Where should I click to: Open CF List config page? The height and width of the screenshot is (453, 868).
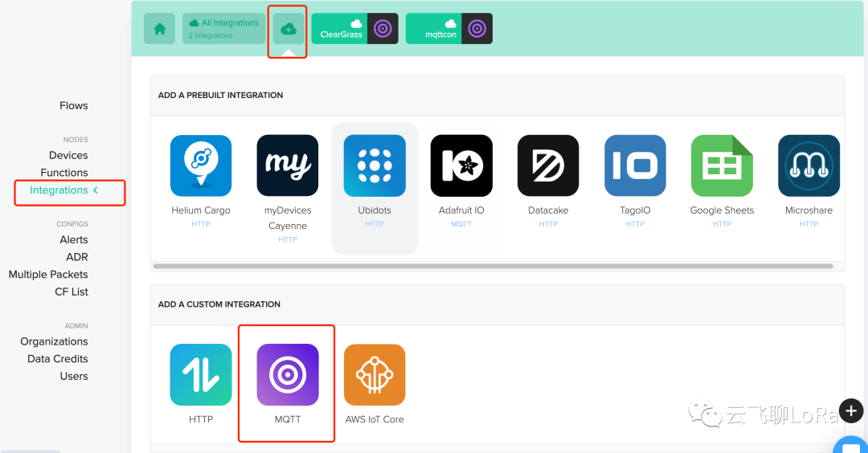click(72, 292)
